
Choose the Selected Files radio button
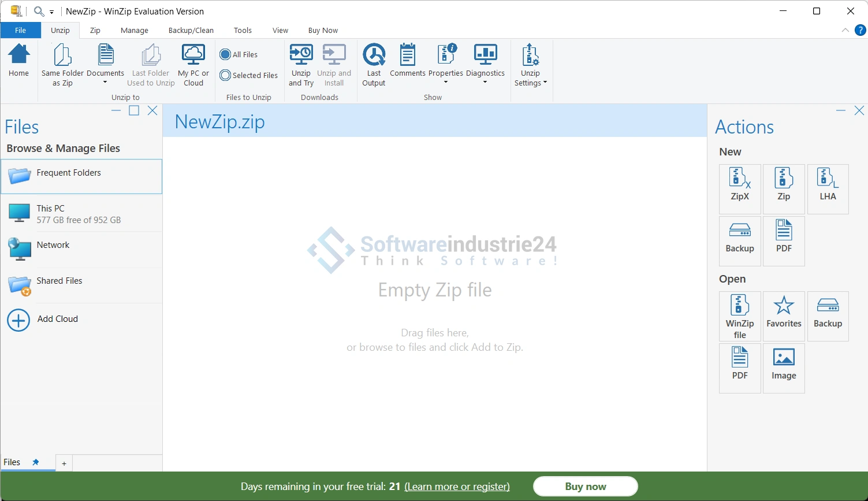pyautogui.click(x=225, y=76)
